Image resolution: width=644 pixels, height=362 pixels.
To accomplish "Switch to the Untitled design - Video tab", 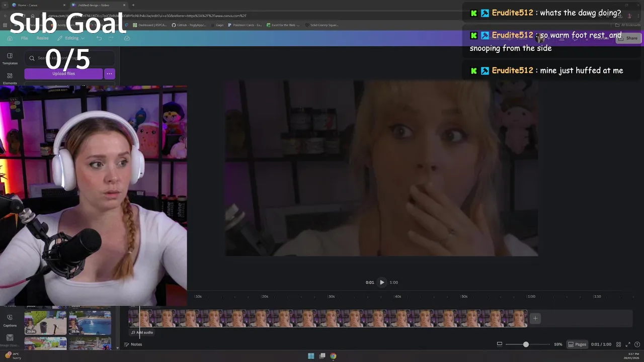I will coord(98,5).
